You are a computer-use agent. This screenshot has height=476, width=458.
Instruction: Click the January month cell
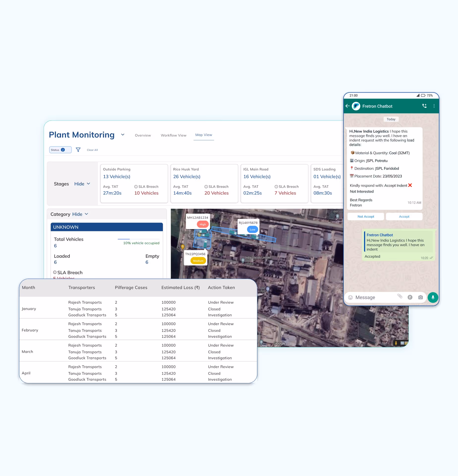pos(29,309)
